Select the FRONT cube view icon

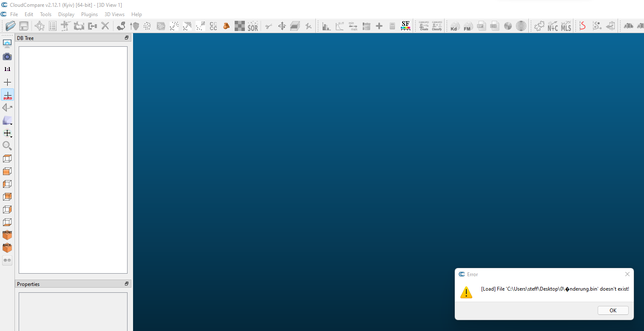7,235
